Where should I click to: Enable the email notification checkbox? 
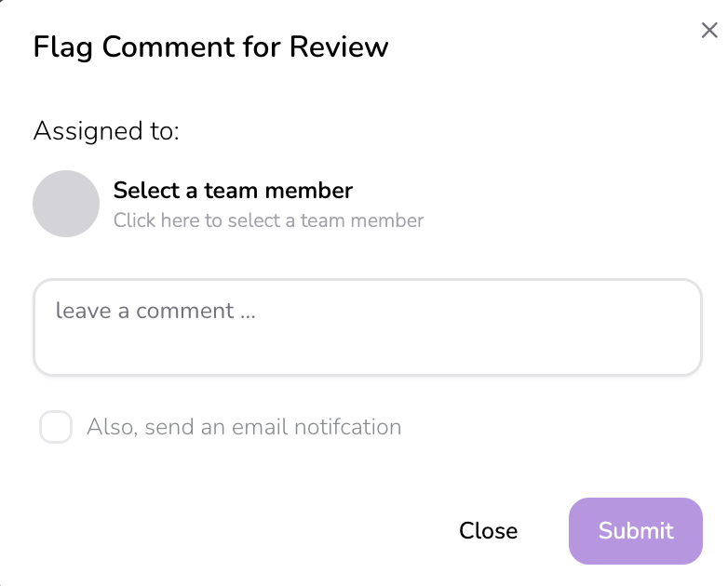56,428
